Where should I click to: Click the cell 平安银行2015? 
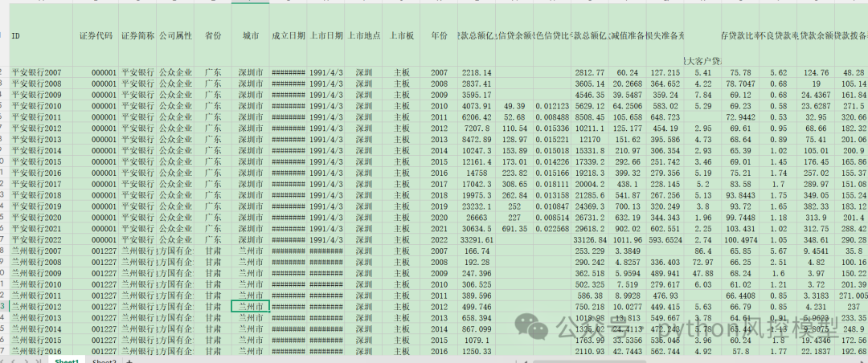(41, 161)
